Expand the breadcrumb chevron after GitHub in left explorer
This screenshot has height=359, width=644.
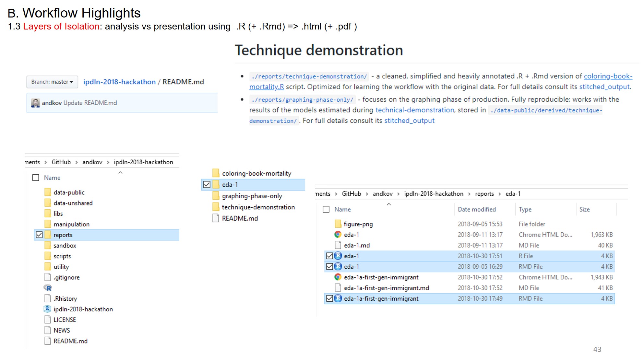click(77, 162)
